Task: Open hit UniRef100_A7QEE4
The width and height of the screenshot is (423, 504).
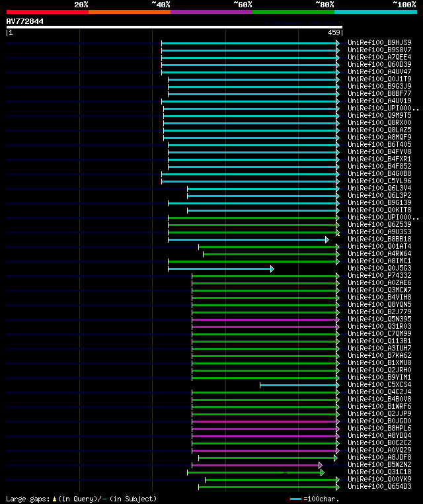Action: (379, 57)
